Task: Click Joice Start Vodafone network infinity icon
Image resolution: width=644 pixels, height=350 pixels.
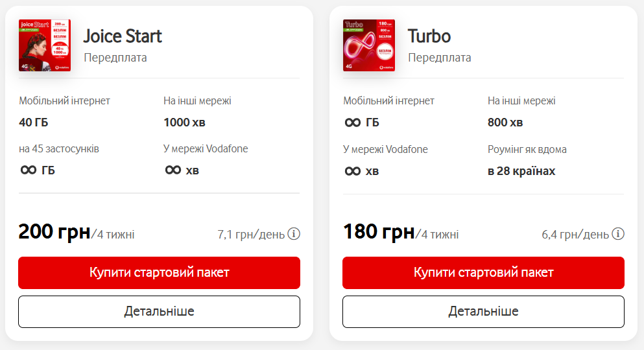Action: click(173, 171)
